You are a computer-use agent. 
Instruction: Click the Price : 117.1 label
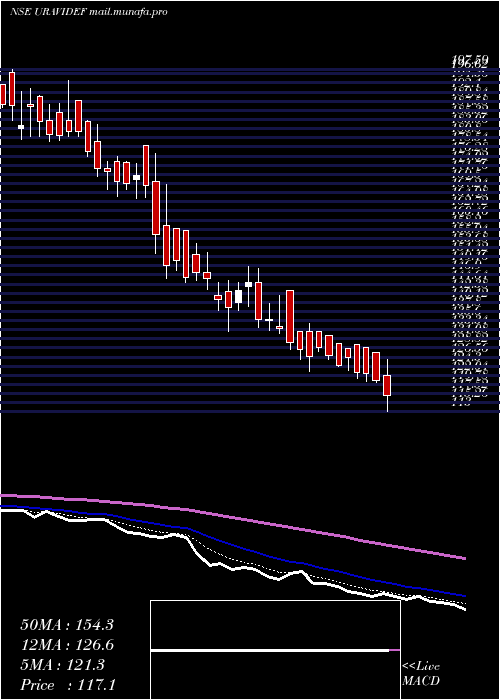[68, 685]
